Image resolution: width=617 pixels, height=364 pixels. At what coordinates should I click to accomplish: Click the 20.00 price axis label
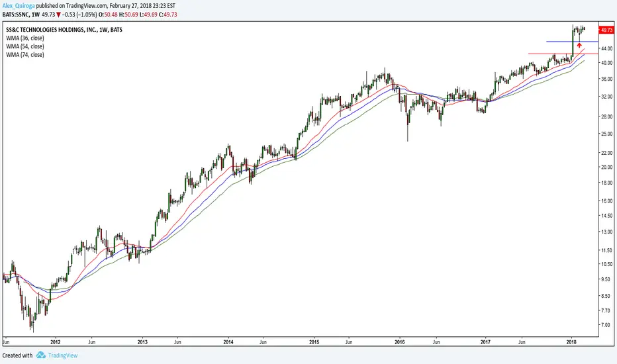point(607,167)
